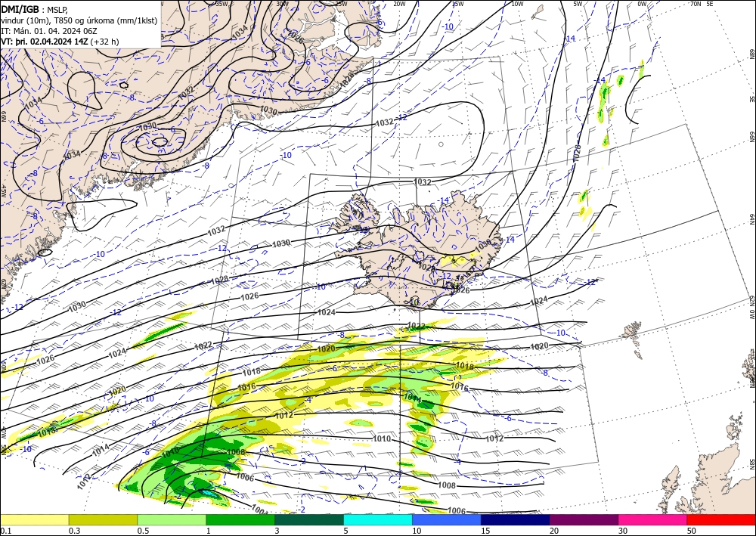756x536 pixels.
Task: Click the red 50+ mm legend swatch
Action: click(721, 519)
